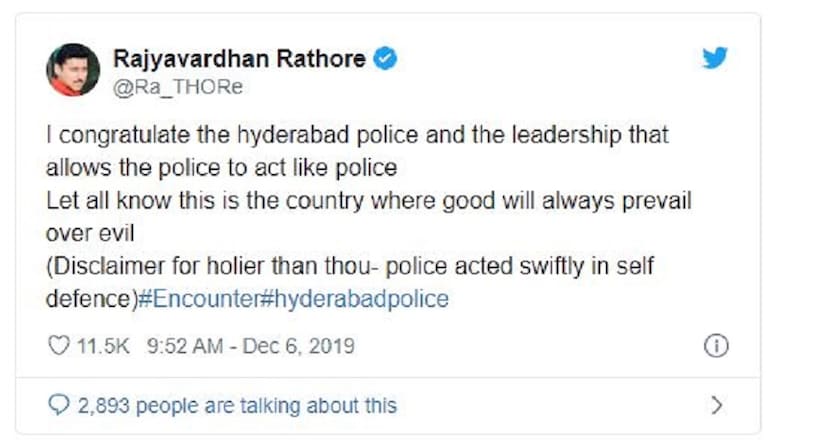
Task: Open Rajyavardhan Rathore's profile picture
Action: click(73, 70)
